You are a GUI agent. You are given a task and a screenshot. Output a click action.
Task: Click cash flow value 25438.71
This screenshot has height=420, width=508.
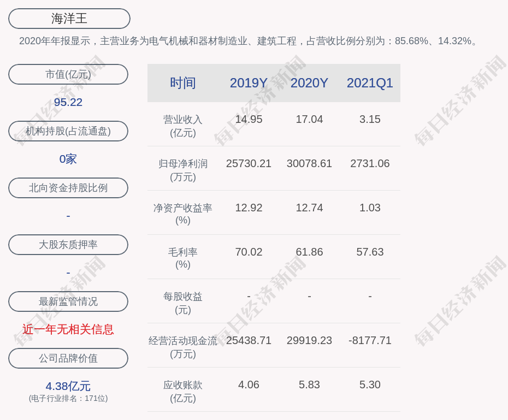coord(249,340)
